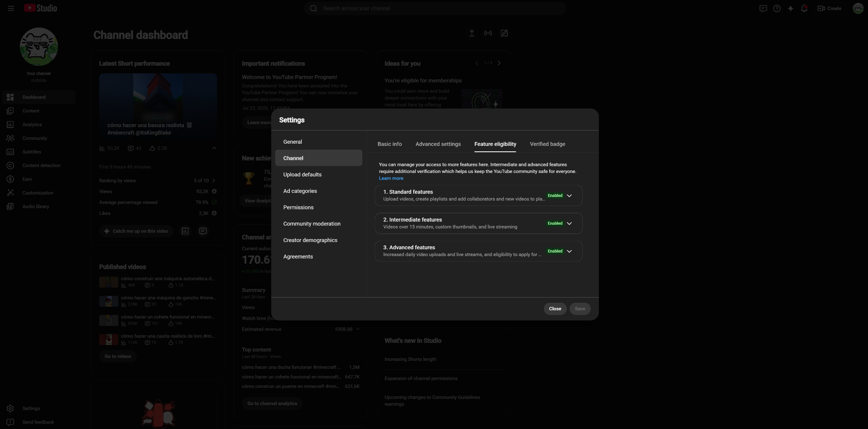Open Customization in the sidebar
The image size is (868, 429).
pyautogui.click(x=39, y=193)
